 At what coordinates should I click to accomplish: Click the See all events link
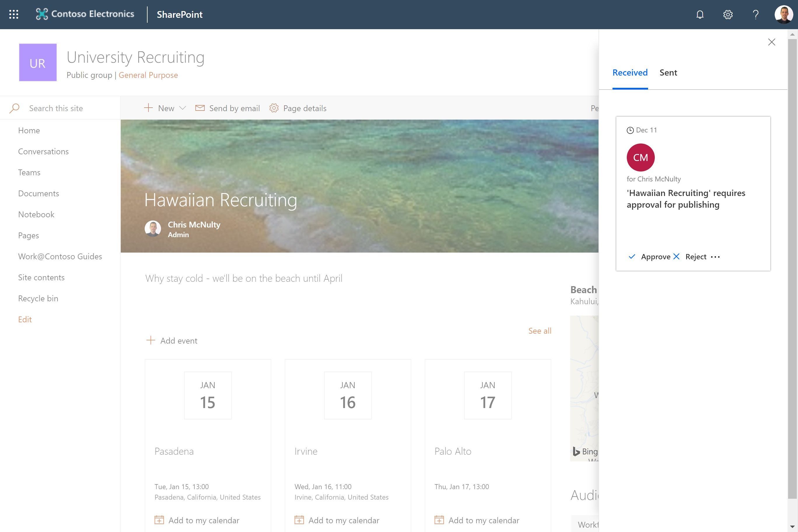540,331
